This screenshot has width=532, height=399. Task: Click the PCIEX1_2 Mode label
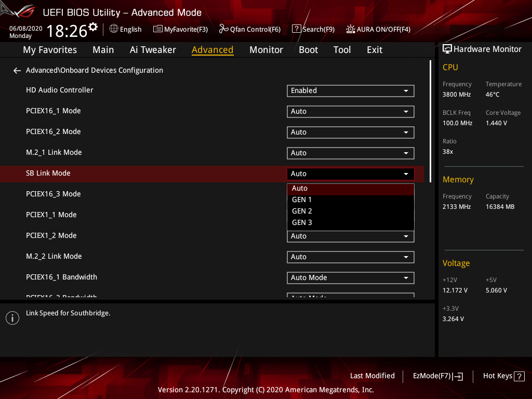point(51,235)
